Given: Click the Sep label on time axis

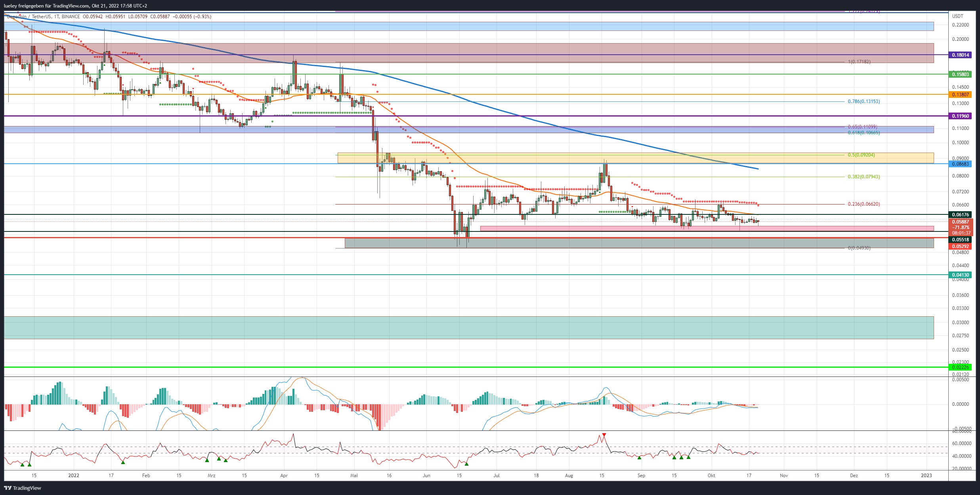Looking at the screenshot, I should pos(641,476).
